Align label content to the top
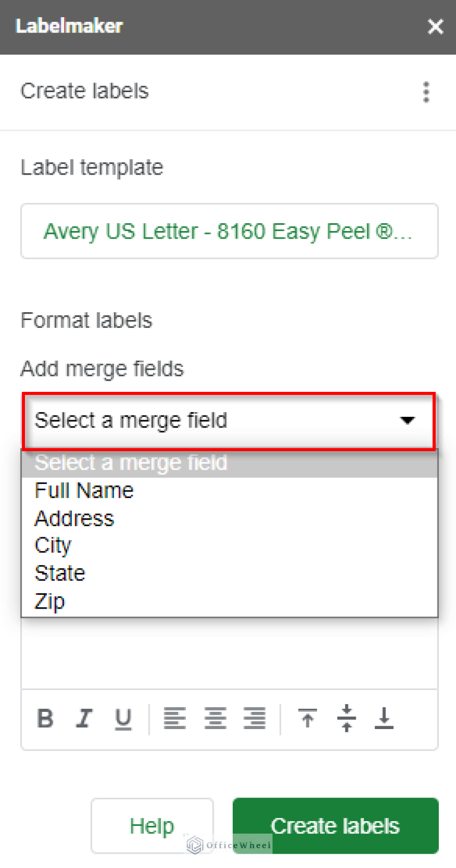The width and height of the screenshot is (456, 868). (x=307, y=718)
